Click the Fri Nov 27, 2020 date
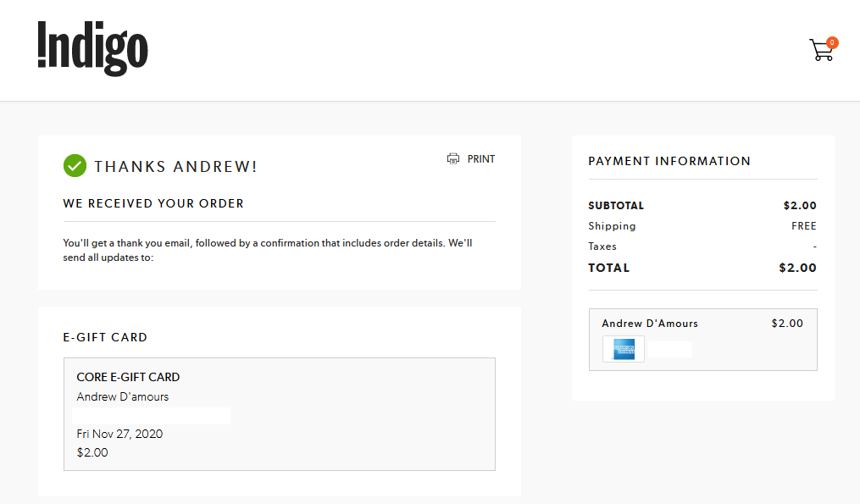 click(119, 434)
